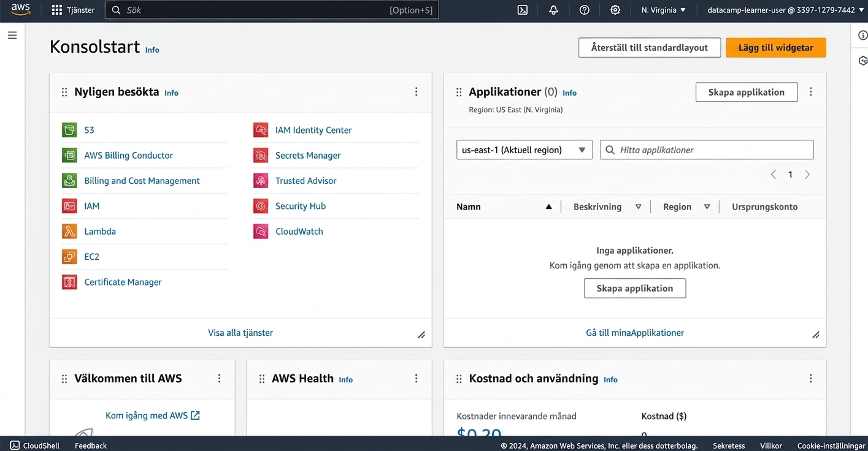The height and width of the screenshot is (451, 868).
Task: Open the settings gear icon
Action: (615, 10)
